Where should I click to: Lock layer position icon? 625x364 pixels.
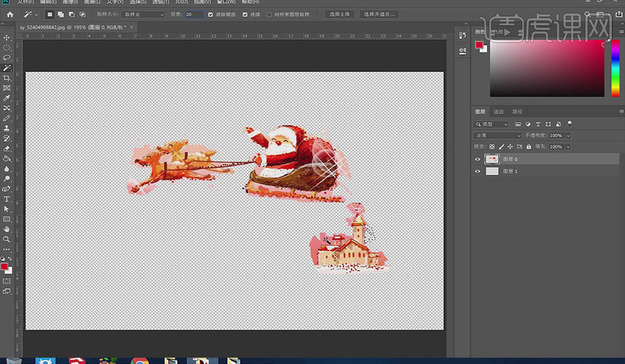(x=510, y=146)
